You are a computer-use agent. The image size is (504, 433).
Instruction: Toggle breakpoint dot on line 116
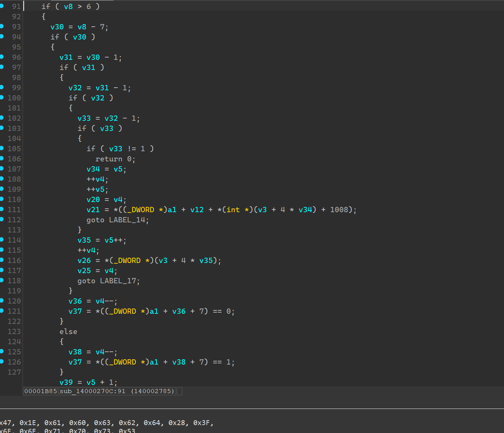(x=2, y=260)
